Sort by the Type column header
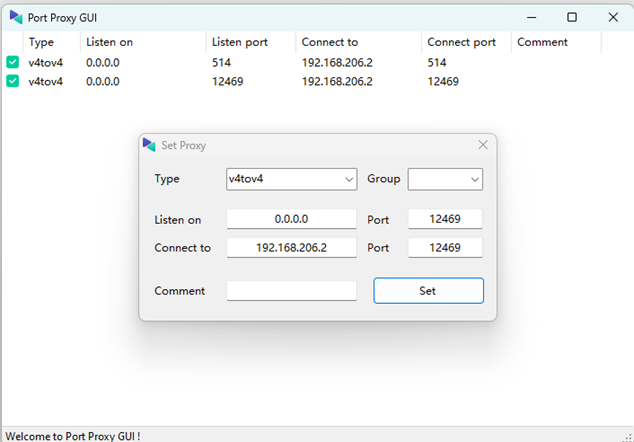The width and height of the screenshot is (634, 442). [x=42, y=42]
